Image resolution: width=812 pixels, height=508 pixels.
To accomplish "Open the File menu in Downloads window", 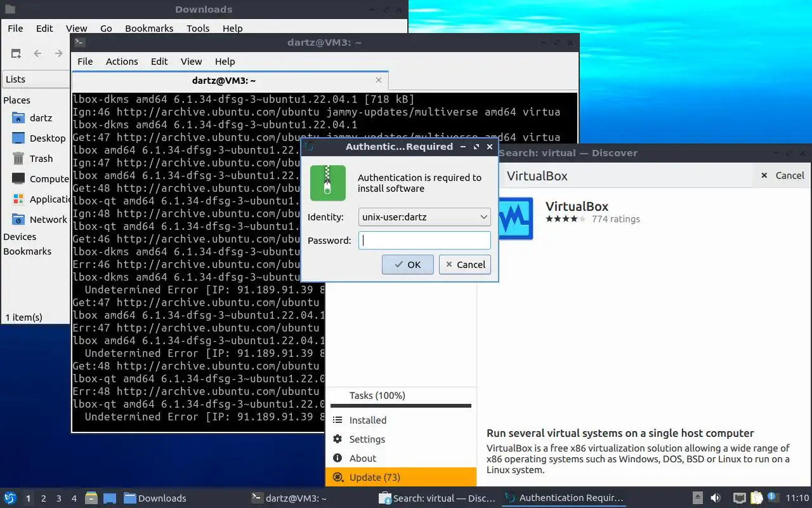I will (15, 28).
